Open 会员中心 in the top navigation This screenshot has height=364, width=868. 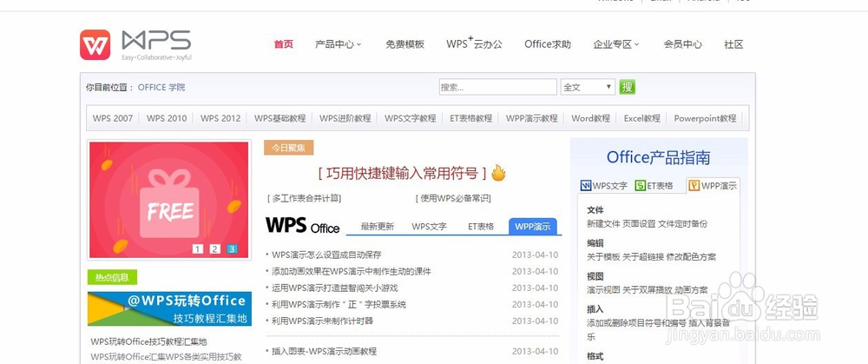(682, 44)
